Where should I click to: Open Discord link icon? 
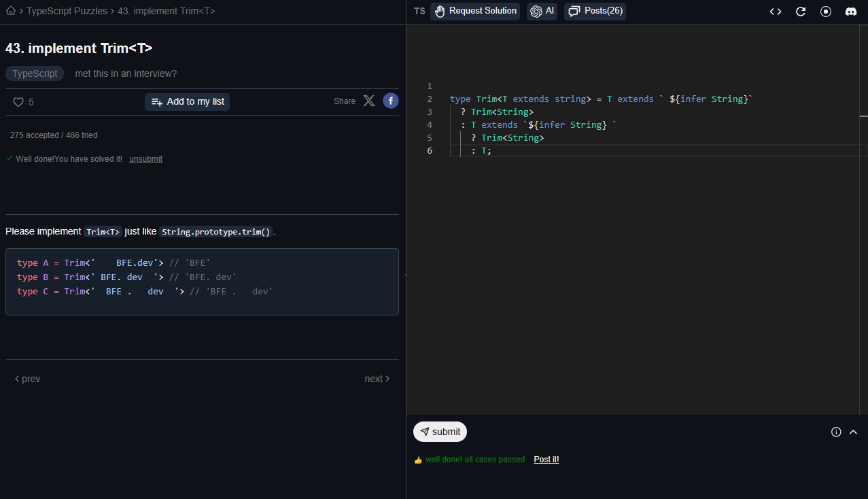point(850,12)
